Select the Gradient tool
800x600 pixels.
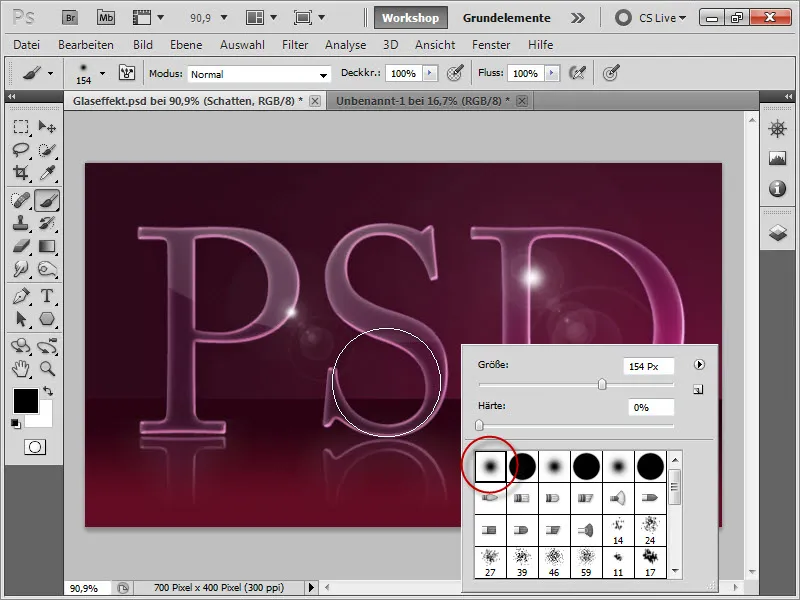pyautogui.click(x=47, y=246)
